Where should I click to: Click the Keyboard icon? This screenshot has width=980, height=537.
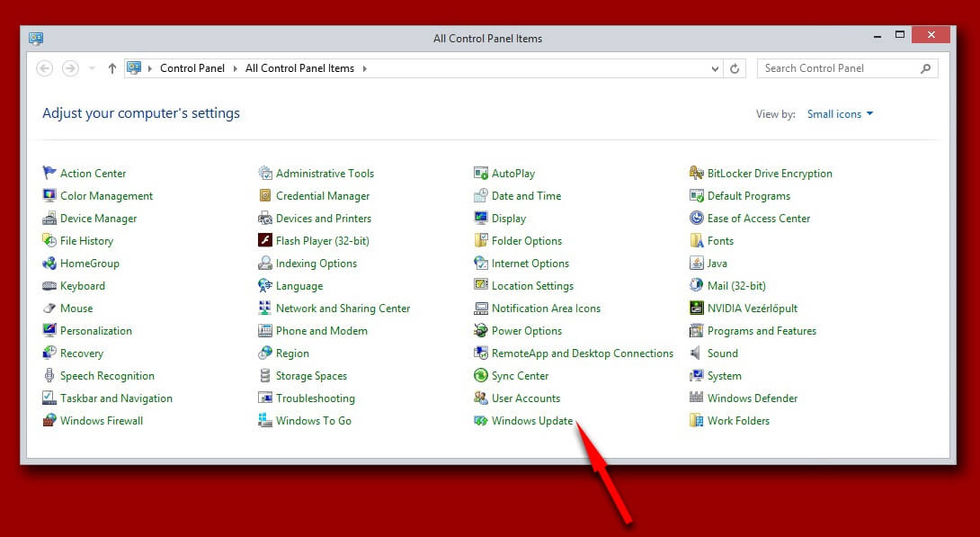coord(49,286)
